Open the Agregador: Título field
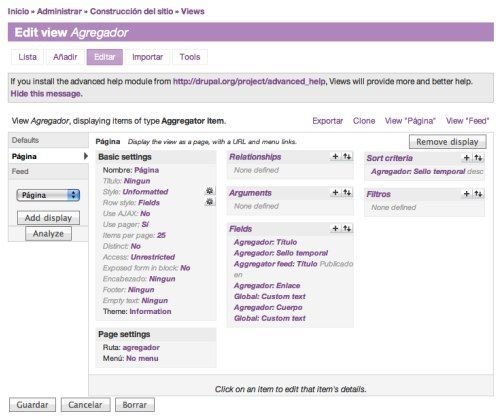500x418 pixels. [265, 242]
